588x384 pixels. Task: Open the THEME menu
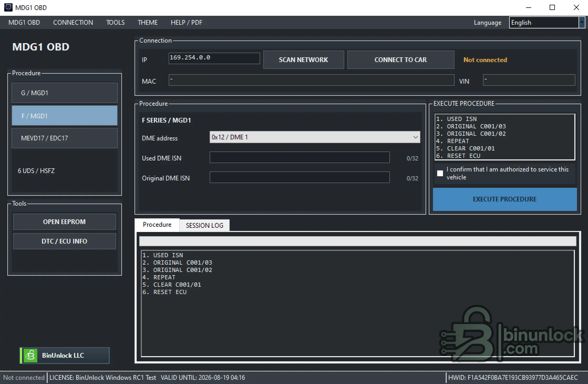coord(148,23)
